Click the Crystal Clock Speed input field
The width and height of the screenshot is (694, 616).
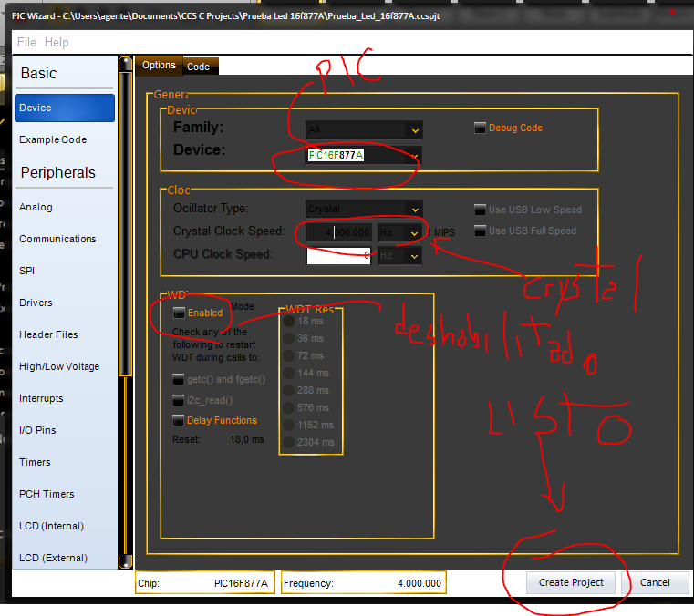tap(338, 233)
